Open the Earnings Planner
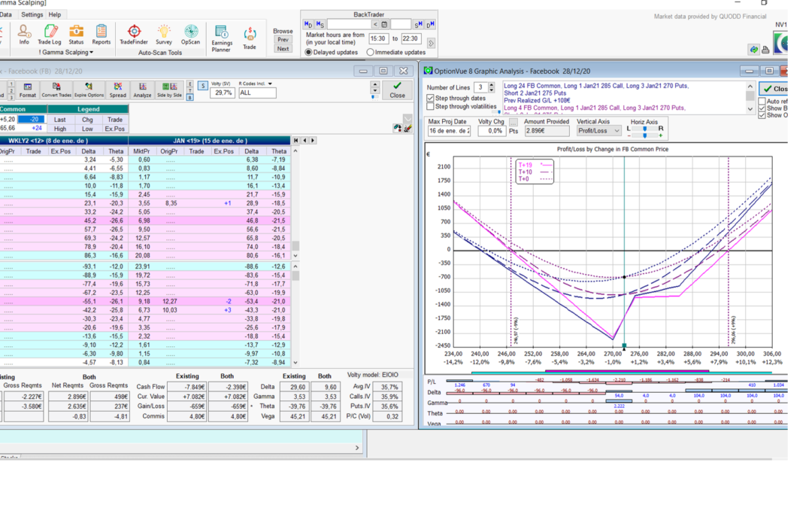This screenshot has width=812, height=508. (222, 39)
